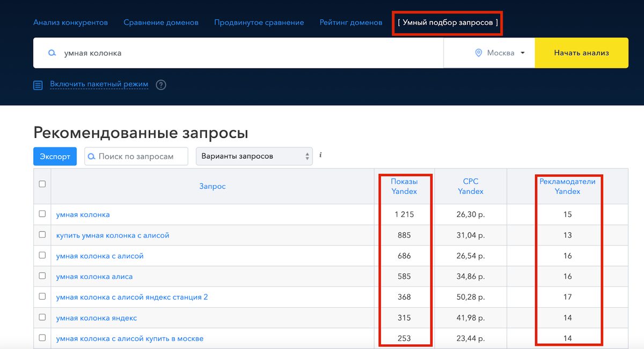Screen dimensions: 644x349
Task: Click the CPC value 41,98 р.
Action: pos(471,318)
